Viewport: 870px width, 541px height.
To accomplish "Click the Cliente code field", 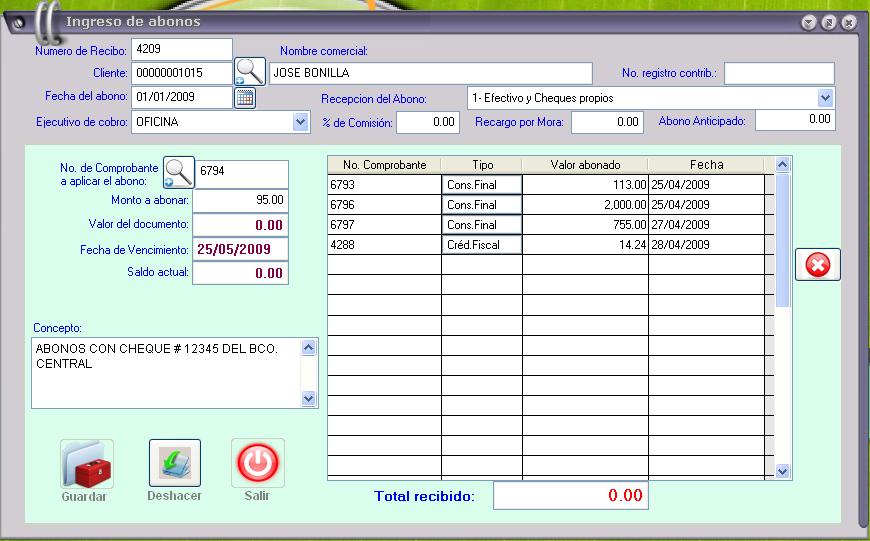I will [182, 73].
